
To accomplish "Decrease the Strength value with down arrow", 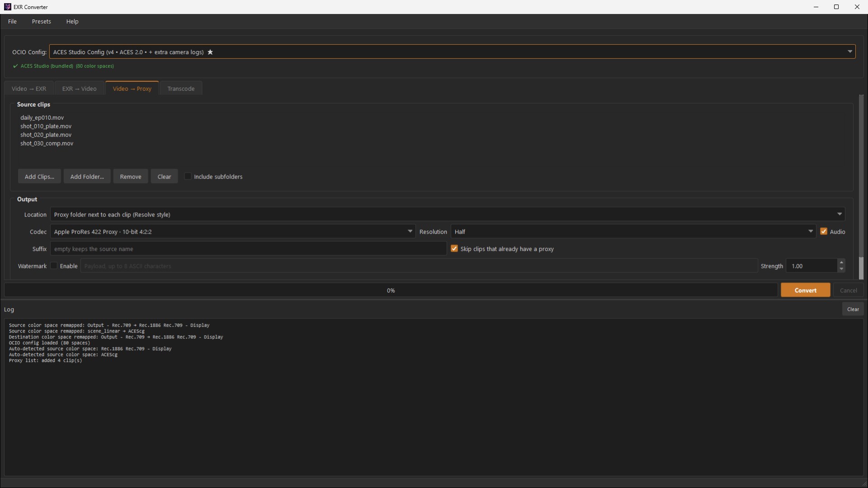I will (x=841, y=269).
